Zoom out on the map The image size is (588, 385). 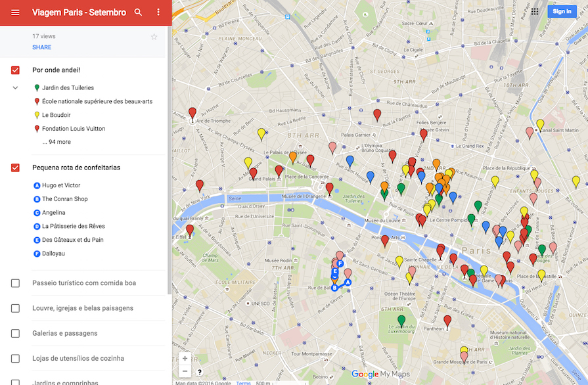tap(185, 371)
